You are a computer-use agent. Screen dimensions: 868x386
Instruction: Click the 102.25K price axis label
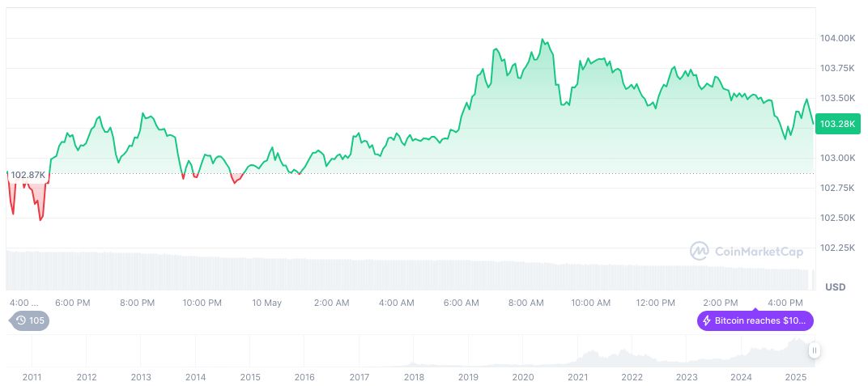(837, 248)
